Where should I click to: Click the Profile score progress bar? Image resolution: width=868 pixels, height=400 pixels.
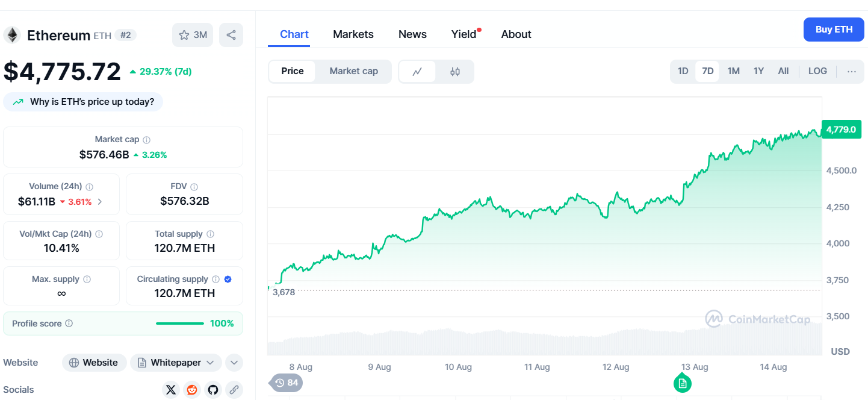(179, 323)
